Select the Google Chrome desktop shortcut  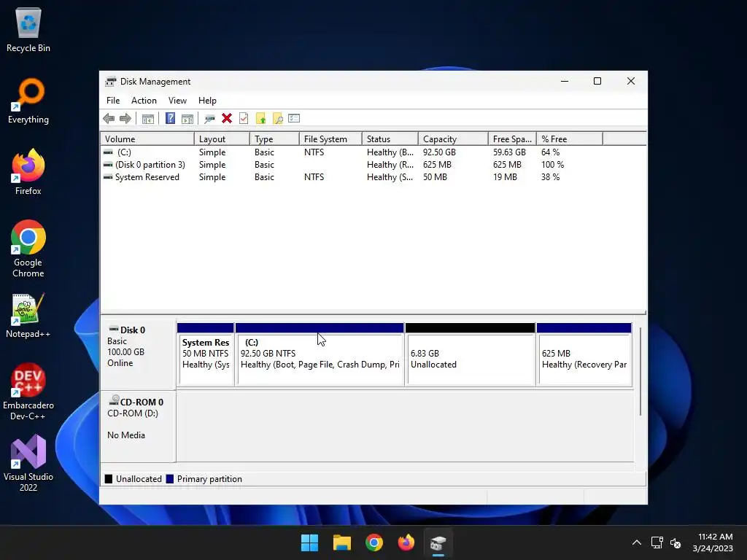pos(28,249)
